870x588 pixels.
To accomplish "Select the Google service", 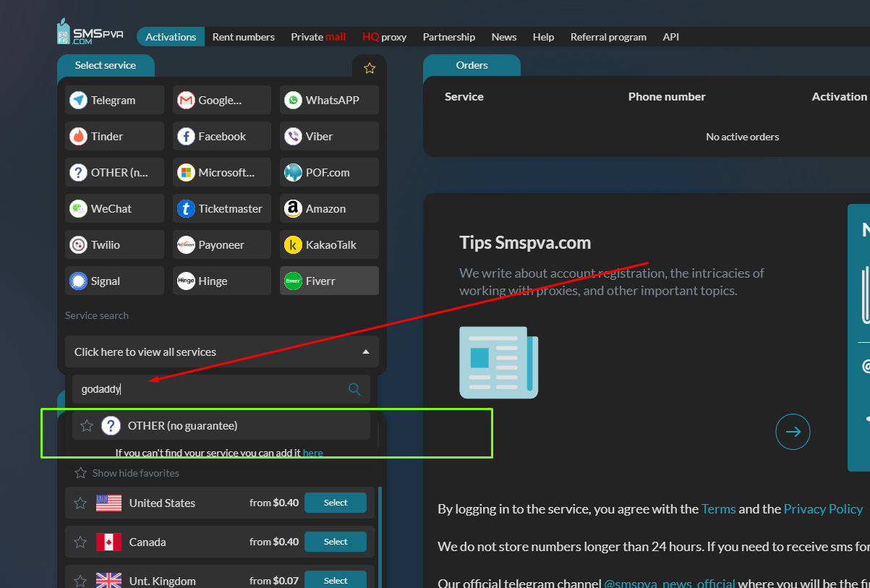I will (x=222, y=100).
